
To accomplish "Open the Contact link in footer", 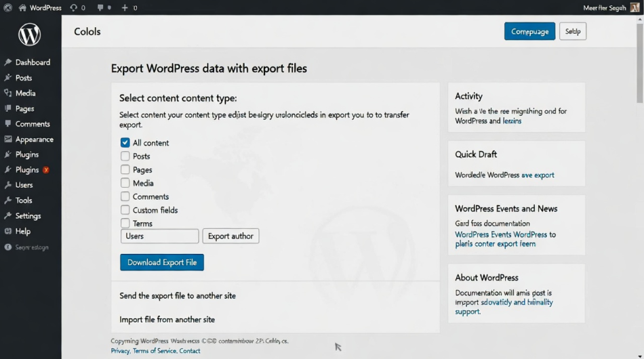I will 190,351.
